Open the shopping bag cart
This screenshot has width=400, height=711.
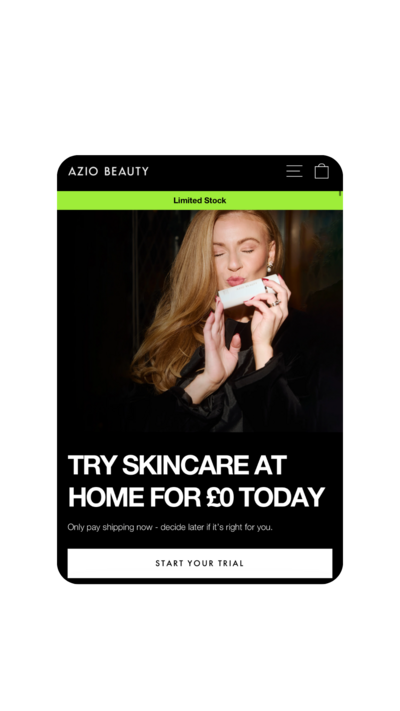pos(322,171)
